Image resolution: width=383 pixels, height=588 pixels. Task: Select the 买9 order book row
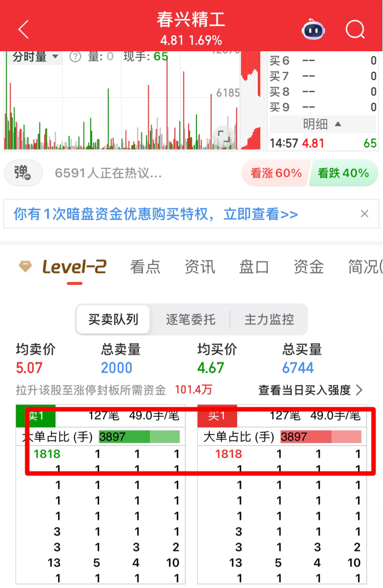pos(323,107)
